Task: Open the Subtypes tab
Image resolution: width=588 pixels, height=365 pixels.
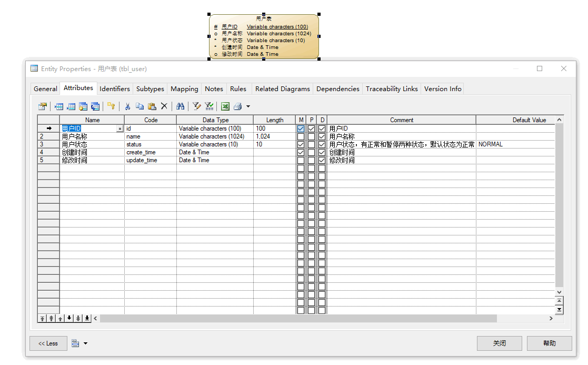Action: [150, 89]
